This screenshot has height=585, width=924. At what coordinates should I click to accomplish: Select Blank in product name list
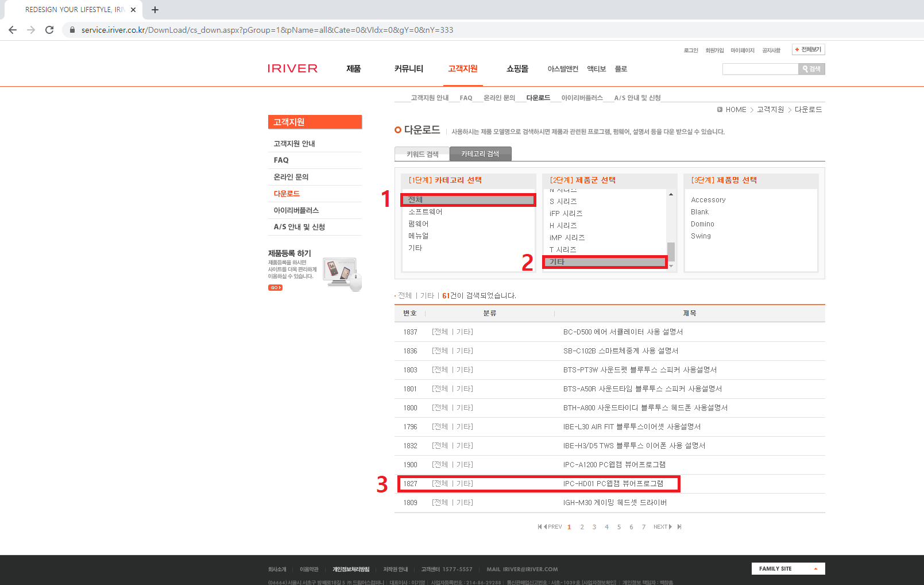pyautogui.click(x=699, y=212)
